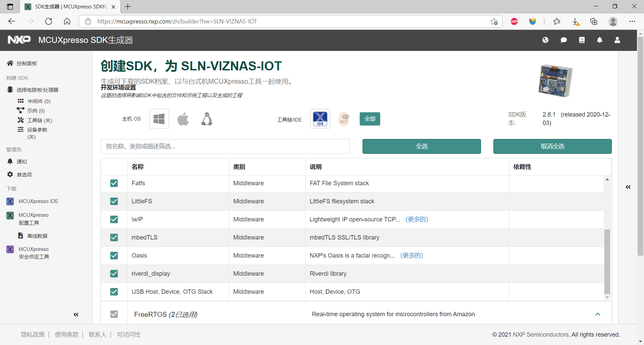Expand lwIP description 更多的 link
The width and height of the screenshot is (644, 345).
point(417,219)
